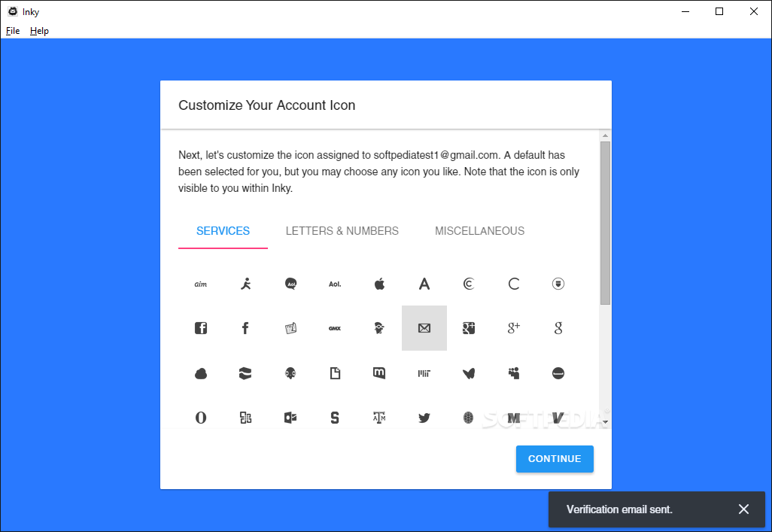Dismiss the 'Verification email sent' notification

[743, 509]
